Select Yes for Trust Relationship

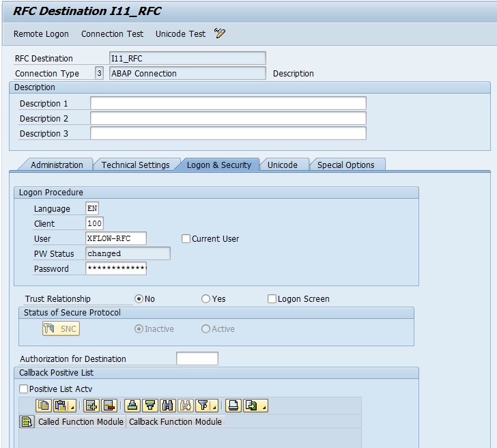pyautogui.click(x=205, y=299)
